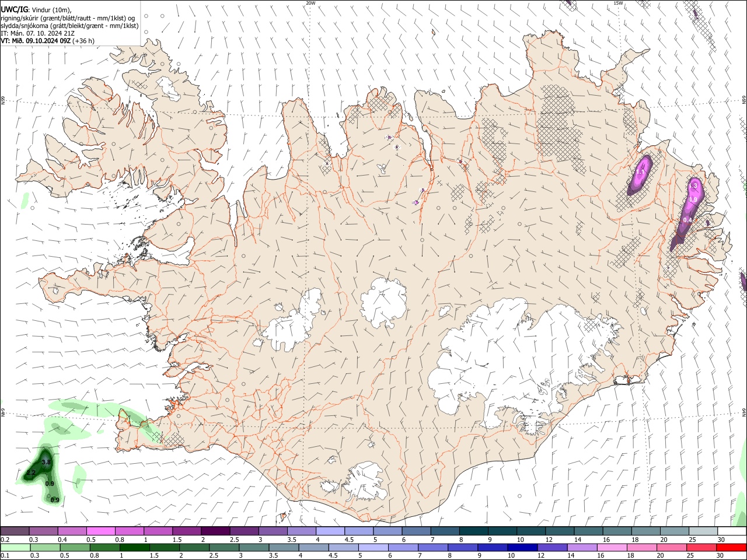Click the '2.2' rainfall value on the map
The width and height of the screenshot is (747, 560).
pos(31,473)
